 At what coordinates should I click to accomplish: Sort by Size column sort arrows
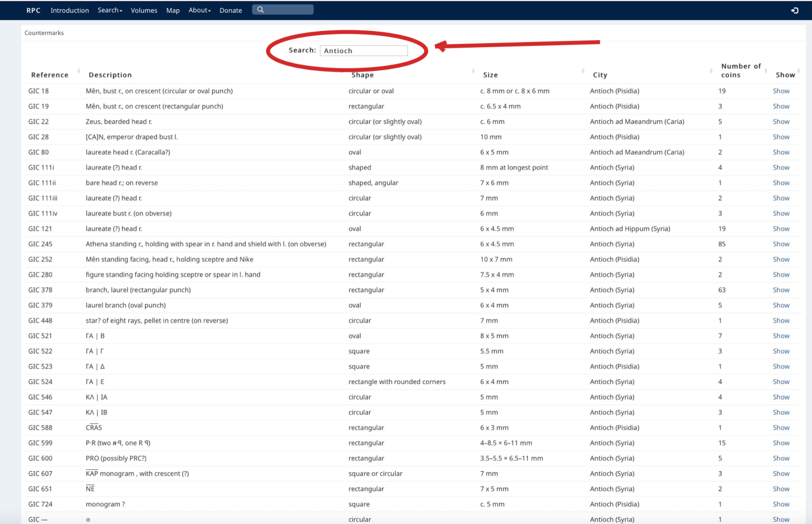click(x=583, y=71)
